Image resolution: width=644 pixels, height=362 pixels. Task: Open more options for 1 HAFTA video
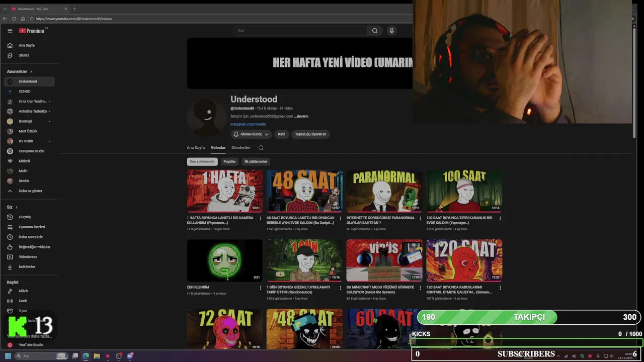261,218
